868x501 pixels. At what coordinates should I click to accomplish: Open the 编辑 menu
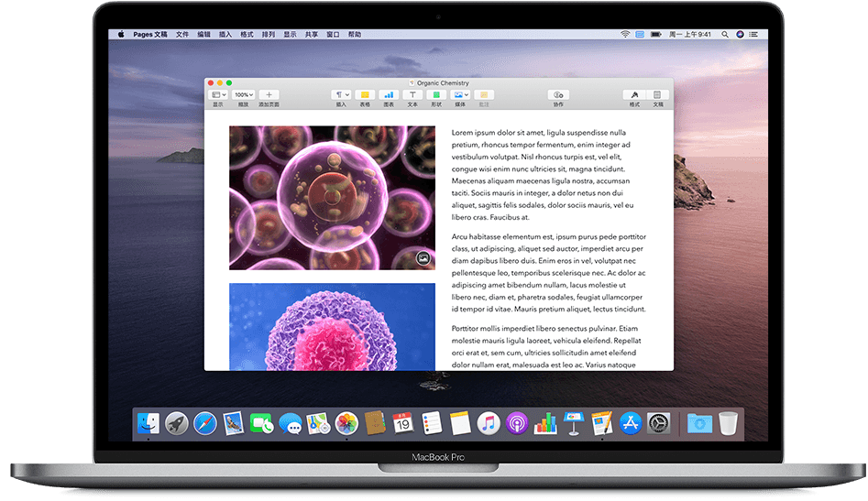(x=204, y=34)
